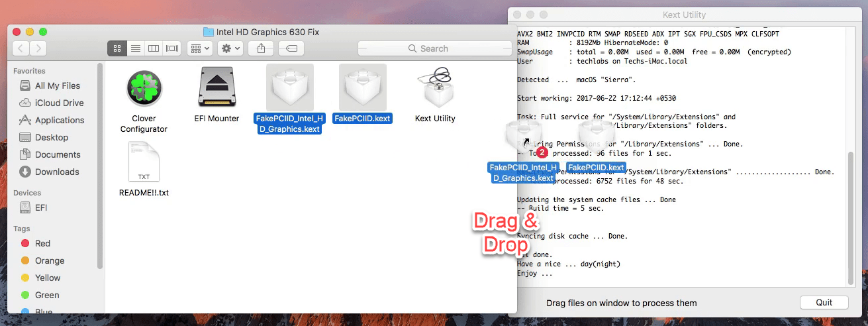Image resolution: width=868 pixels, height=326 pixels.
Task: Select the Yellow tag in sidebar
Action: (40, 278)
